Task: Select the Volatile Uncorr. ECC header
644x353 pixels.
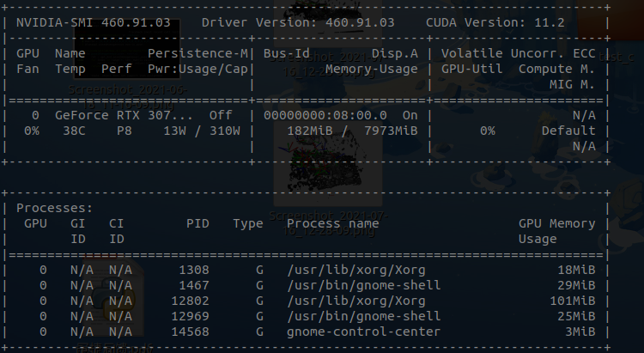Action: pos(518,54)
